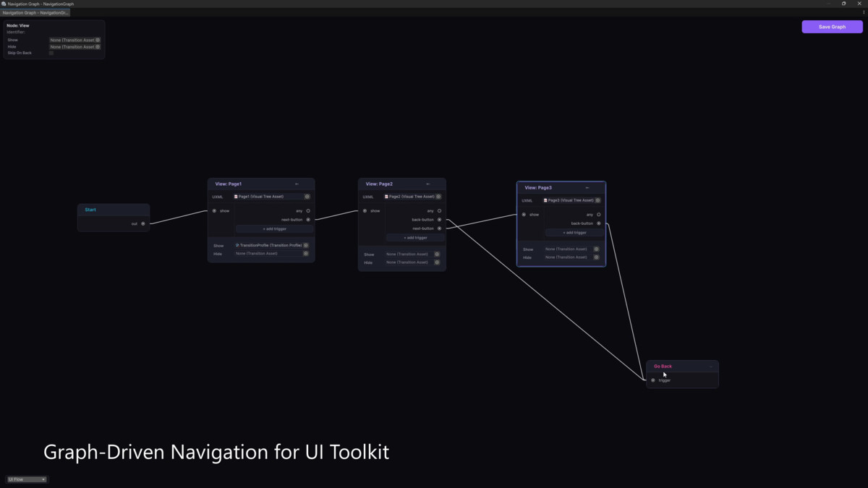
Task: Open the window options kebab menu
Action: [x=864, y=12]
